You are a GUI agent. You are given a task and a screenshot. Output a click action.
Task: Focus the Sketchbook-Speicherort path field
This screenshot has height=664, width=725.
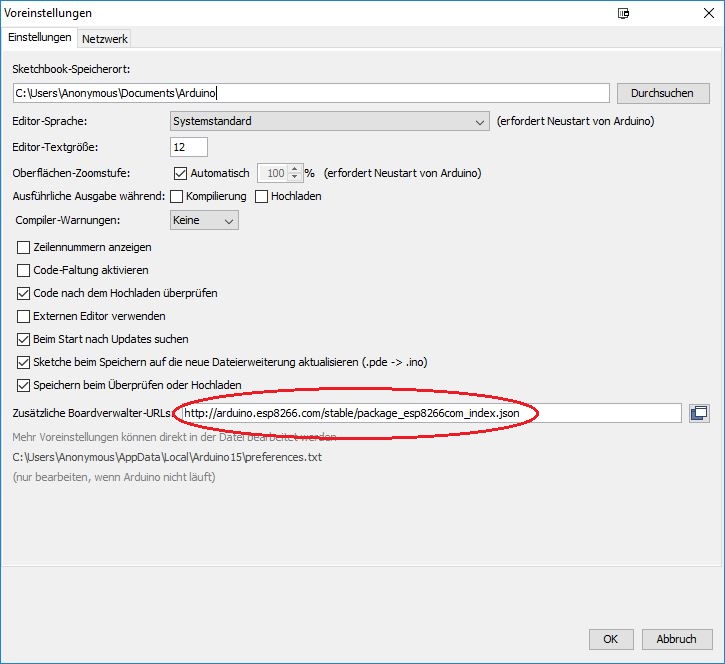(311, 93)
